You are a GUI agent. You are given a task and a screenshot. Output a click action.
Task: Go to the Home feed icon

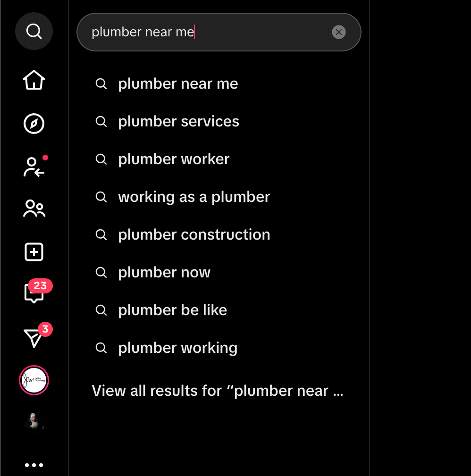(x=34, y=80)
